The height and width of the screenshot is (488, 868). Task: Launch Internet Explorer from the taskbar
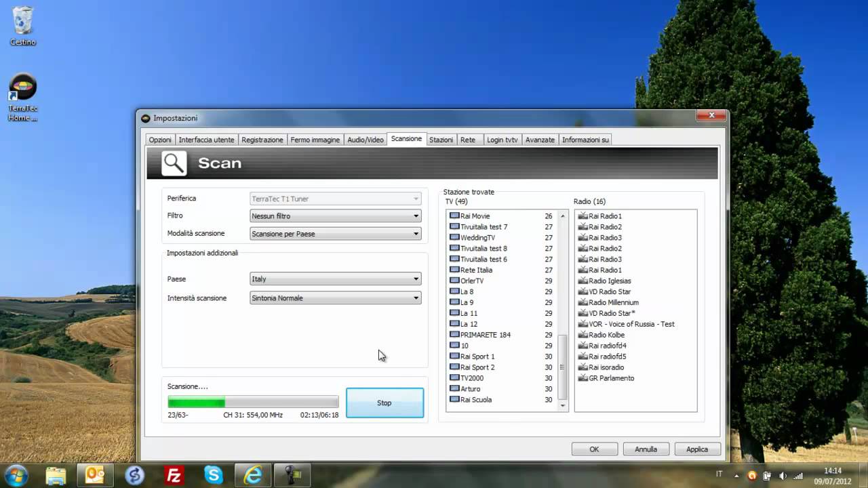(253, 475)
